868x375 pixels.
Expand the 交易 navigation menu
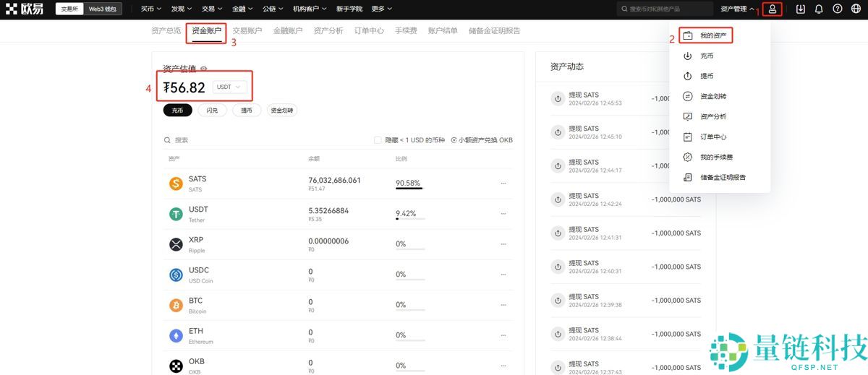click(211, 9)
